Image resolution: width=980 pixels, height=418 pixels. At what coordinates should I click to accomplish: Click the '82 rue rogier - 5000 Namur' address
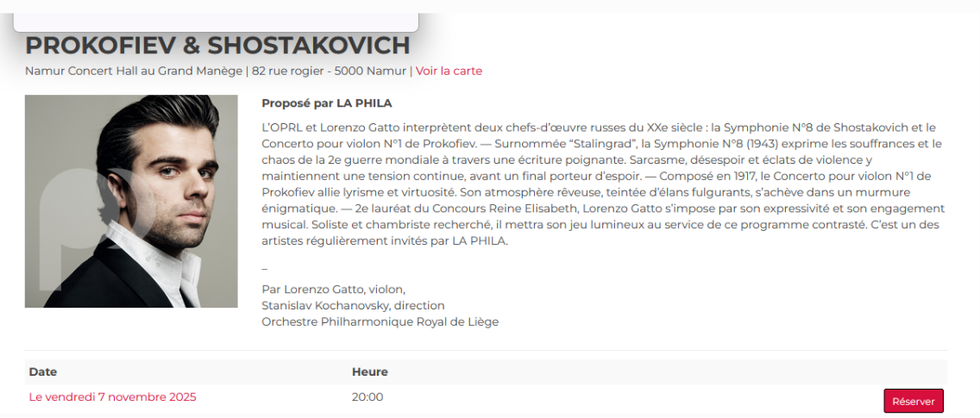click(329, 71)
